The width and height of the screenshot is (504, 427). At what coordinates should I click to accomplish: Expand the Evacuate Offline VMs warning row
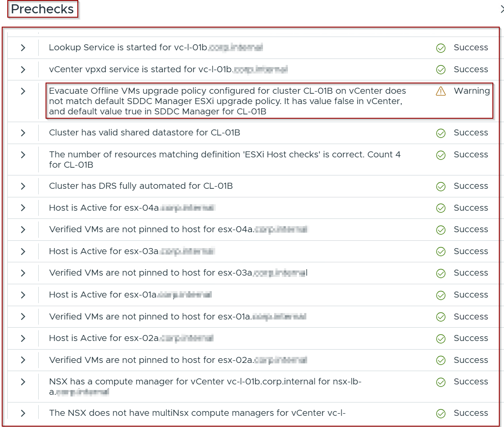point(23,91)
